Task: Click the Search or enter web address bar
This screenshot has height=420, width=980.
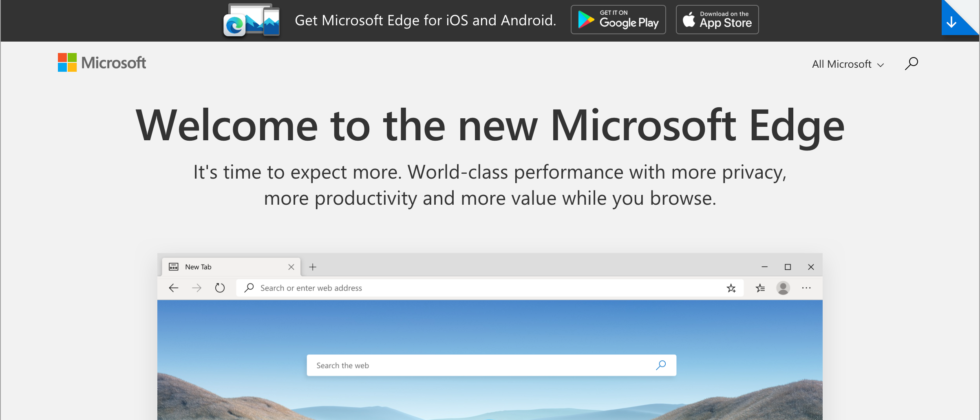Action: tap(480, 288)
